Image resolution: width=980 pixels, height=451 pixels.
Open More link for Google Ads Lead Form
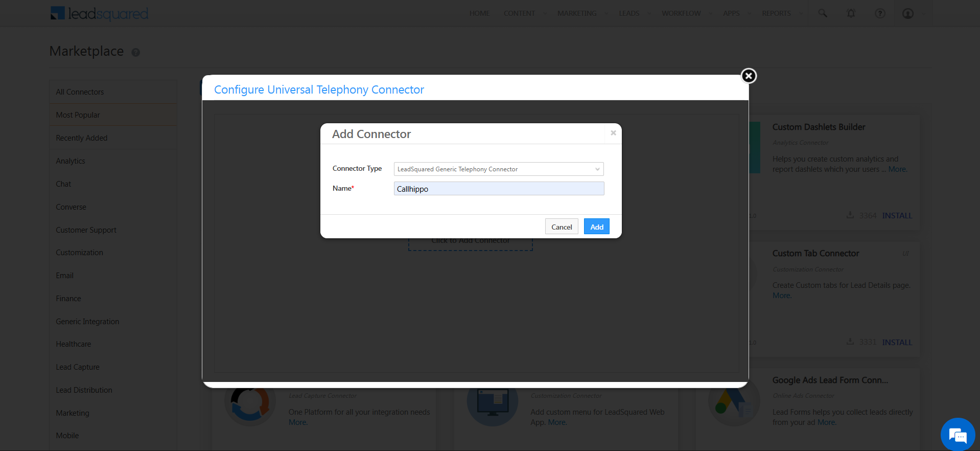point(827,422)
